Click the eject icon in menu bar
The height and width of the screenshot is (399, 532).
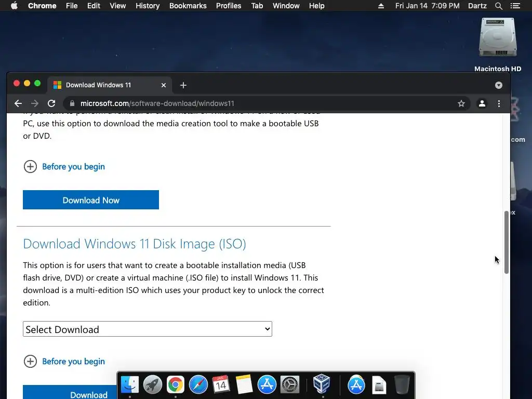click(381, 6)
